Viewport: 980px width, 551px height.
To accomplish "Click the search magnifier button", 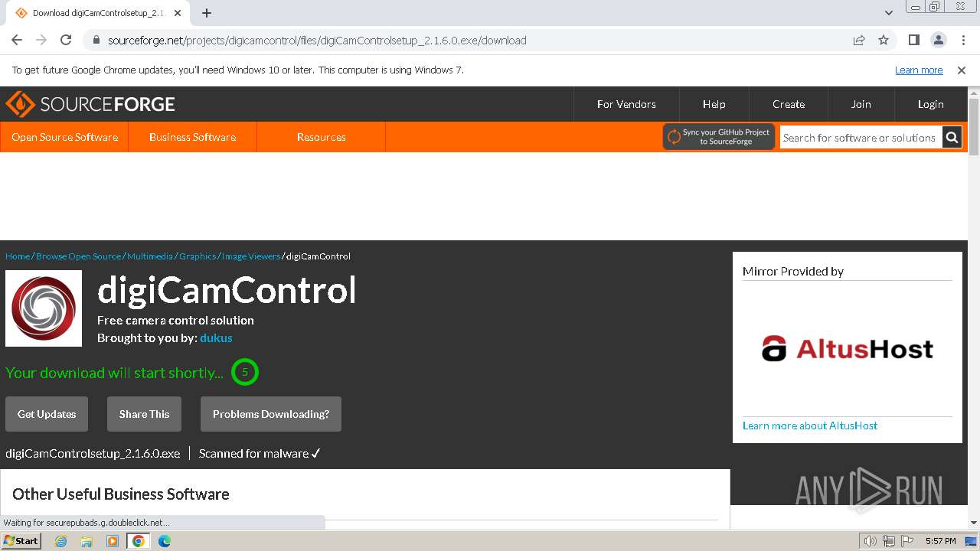I will pyautogui.click(x=952, y=138).
